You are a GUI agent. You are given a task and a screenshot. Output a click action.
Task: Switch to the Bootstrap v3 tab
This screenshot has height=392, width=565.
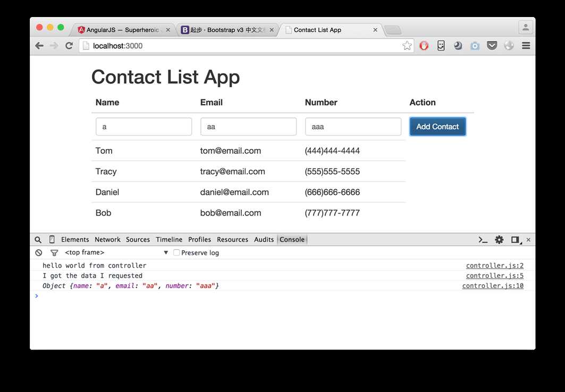(x=227, y=30)
